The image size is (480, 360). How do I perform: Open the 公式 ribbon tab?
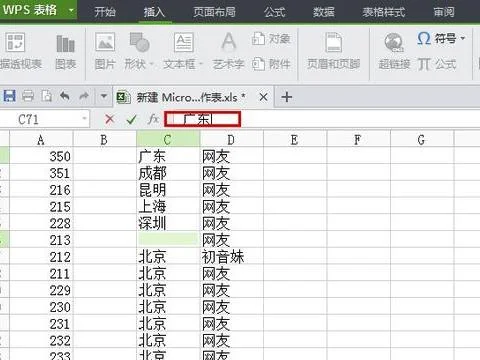pyautogui.click(x=275, y=12)
